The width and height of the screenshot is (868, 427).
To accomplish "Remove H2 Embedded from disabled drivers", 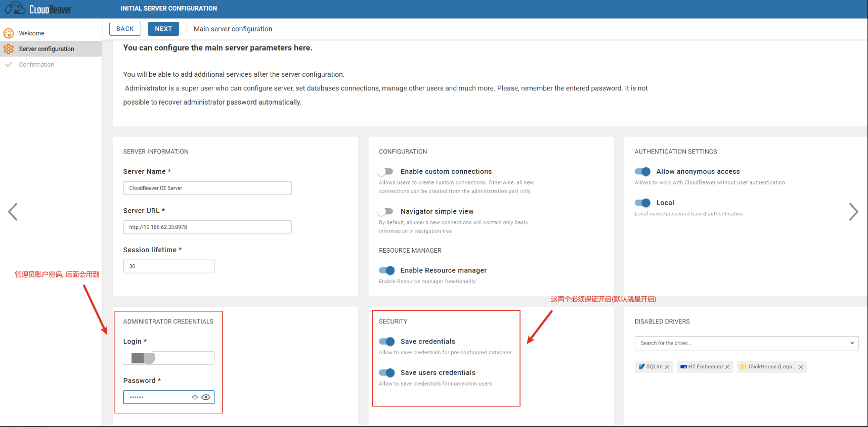I will coord(727,367).
